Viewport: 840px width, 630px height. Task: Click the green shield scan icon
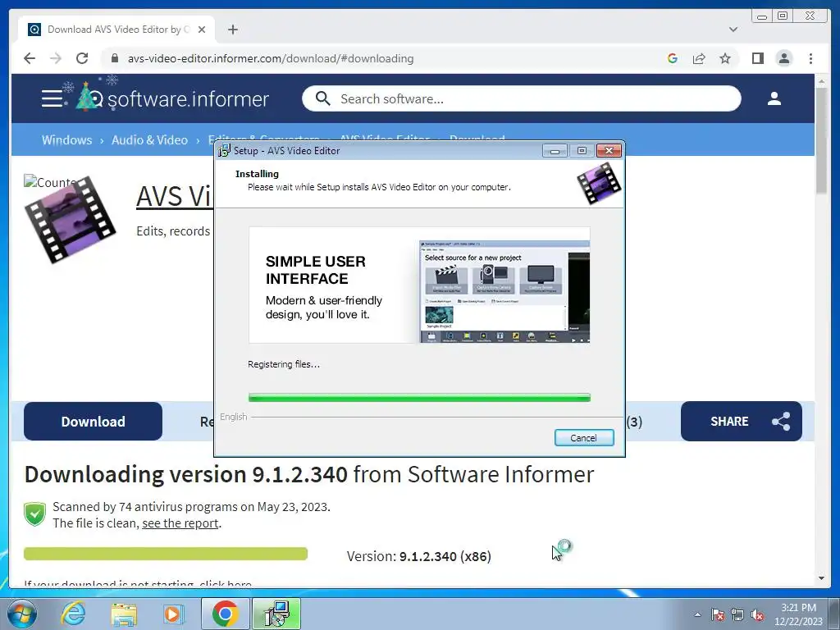34,514
